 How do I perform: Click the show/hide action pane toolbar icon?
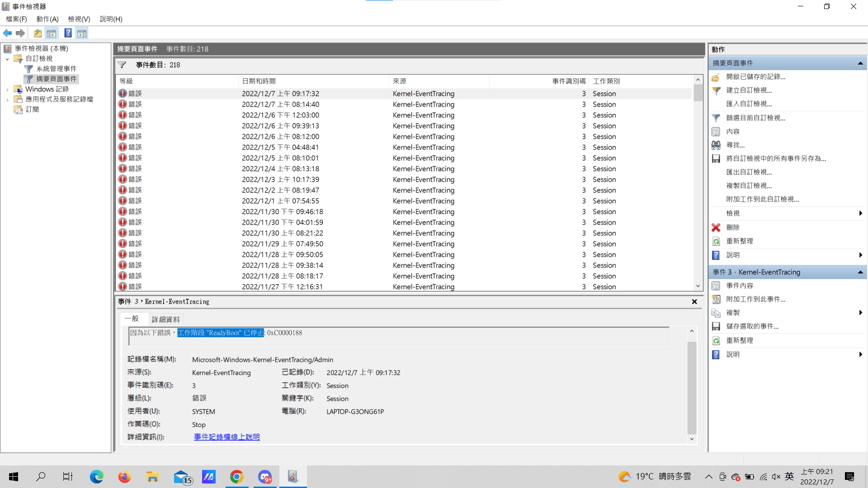click(82, 33)
